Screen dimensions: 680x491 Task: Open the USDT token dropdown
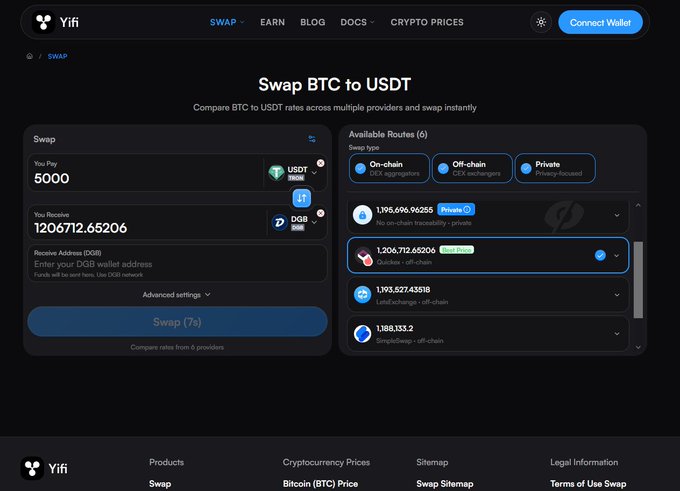point(314,173)
